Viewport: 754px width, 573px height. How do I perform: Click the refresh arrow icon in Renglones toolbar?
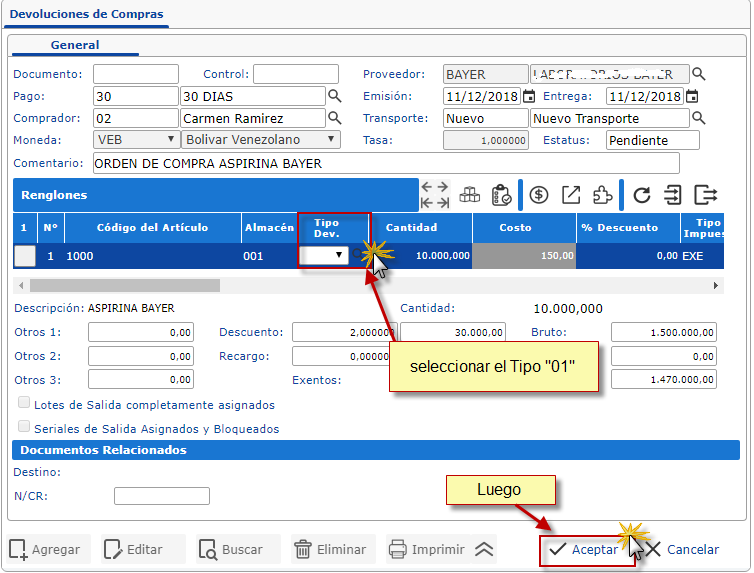pyautogui.click(x=642, y=195)
